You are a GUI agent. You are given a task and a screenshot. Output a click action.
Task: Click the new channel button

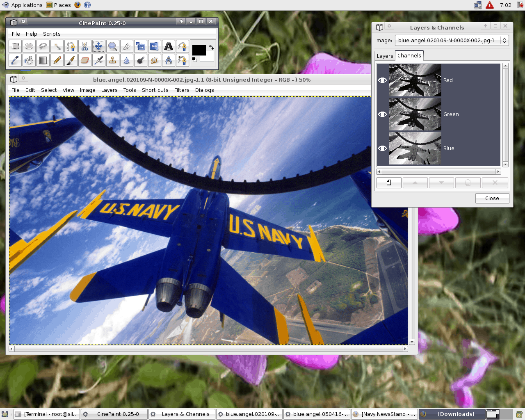[x=389, y=183]
